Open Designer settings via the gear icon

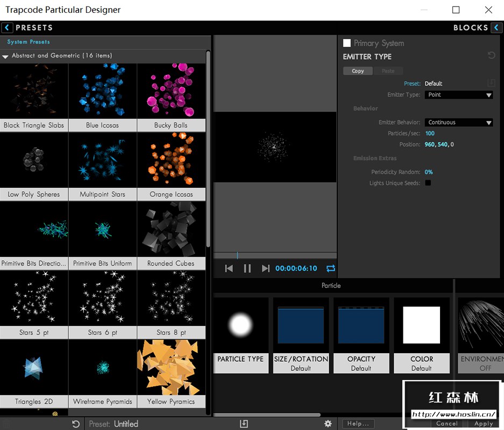(x=327, y=424)
